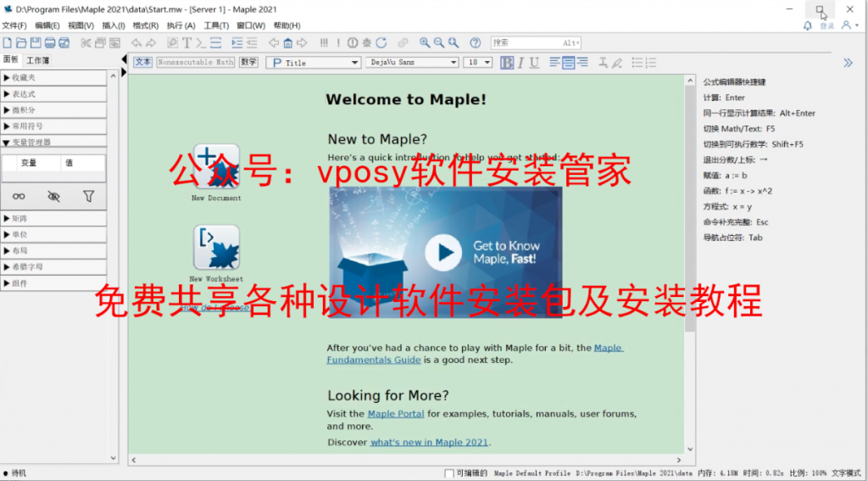Open Maple help question mark
Screen dimensions: 868x481
click(x=475, y=42)
